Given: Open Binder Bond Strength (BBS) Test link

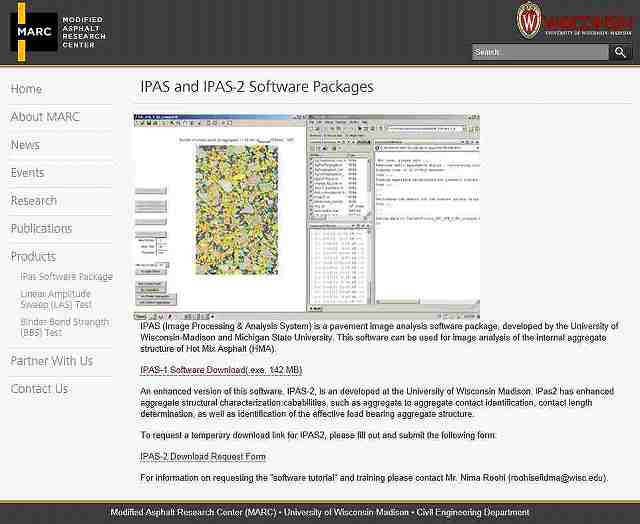Looking at the screenshot, I should coord(64,327).
